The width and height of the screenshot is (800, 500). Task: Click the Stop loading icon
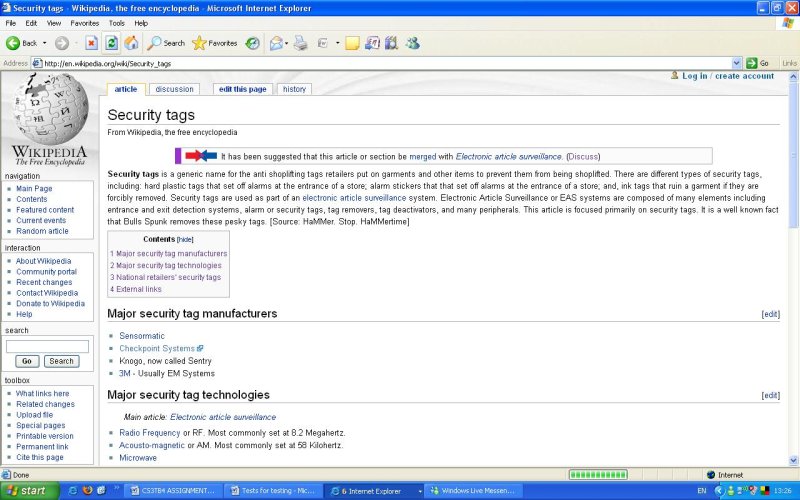point(91,43)
